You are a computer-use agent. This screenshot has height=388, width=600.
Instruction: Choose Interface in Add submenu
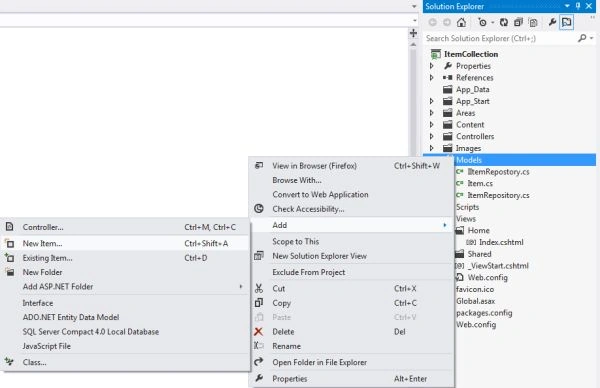click(125, 303)
